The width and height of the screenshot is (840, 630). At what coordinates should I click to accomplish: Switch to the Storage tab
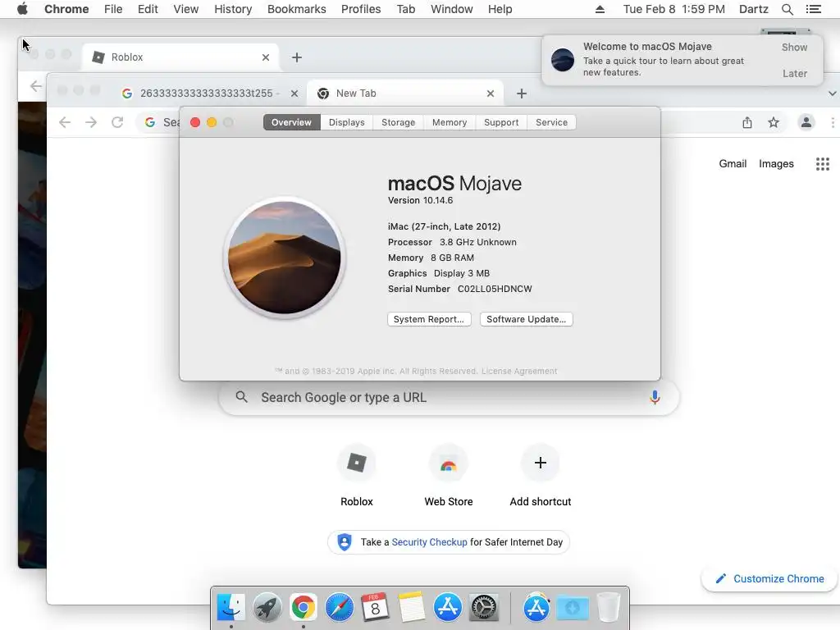click(398, 122)
